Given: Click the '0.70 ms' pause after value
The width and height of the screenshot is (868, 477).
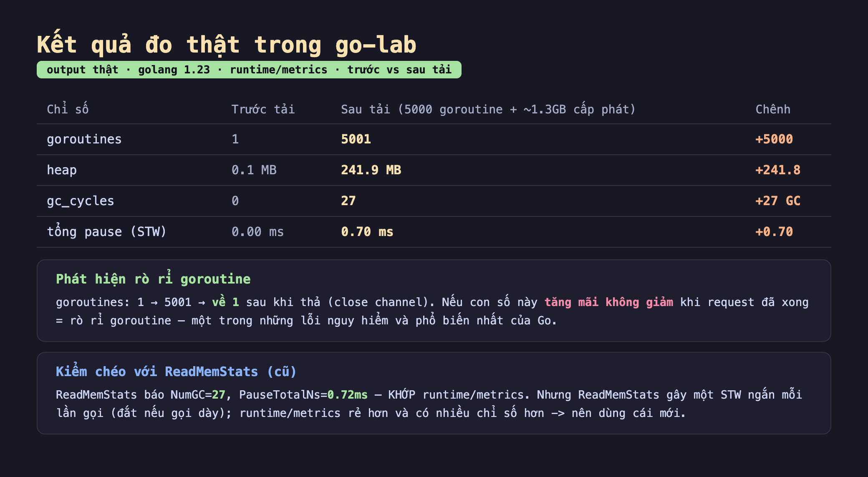Looking at the screenshot, I should [x=367, y=232].
